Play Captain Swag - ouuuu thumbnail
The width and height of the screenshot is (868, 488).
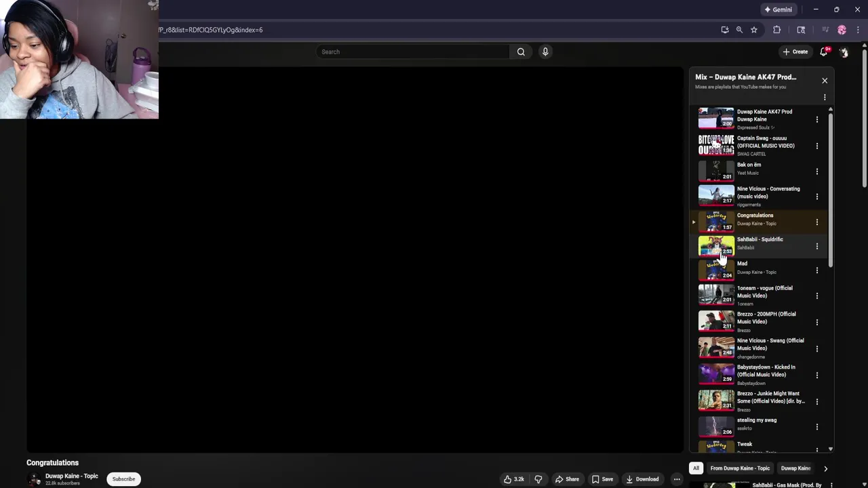pyautogui.click(x=716, y=144)
